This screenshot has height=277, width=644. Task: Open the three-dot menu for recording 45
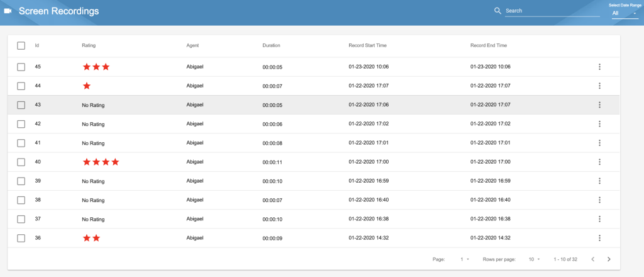(599, 67)
